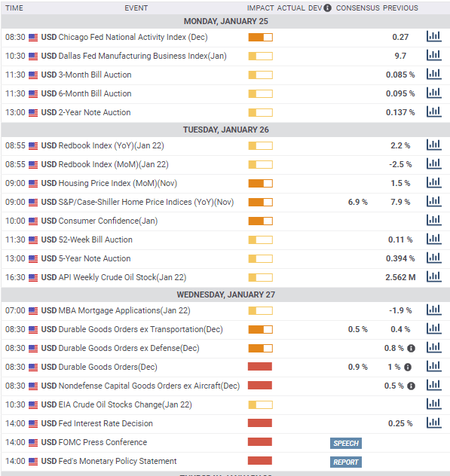Open chart icon for 2-Year Note Auction
This screenshot has width=450, height=476.
pos(434,111)
